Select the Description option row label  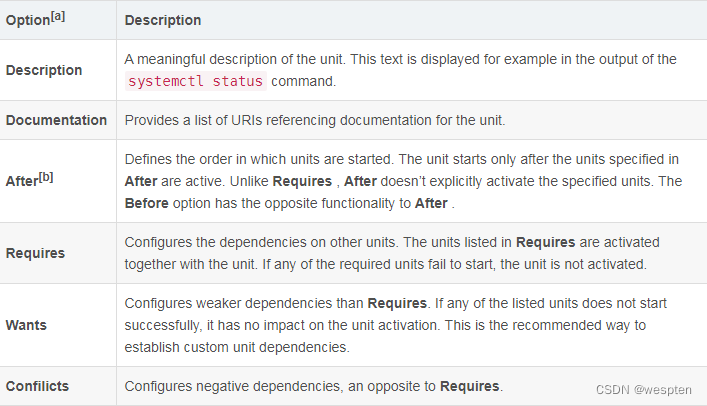coord(44,70)
